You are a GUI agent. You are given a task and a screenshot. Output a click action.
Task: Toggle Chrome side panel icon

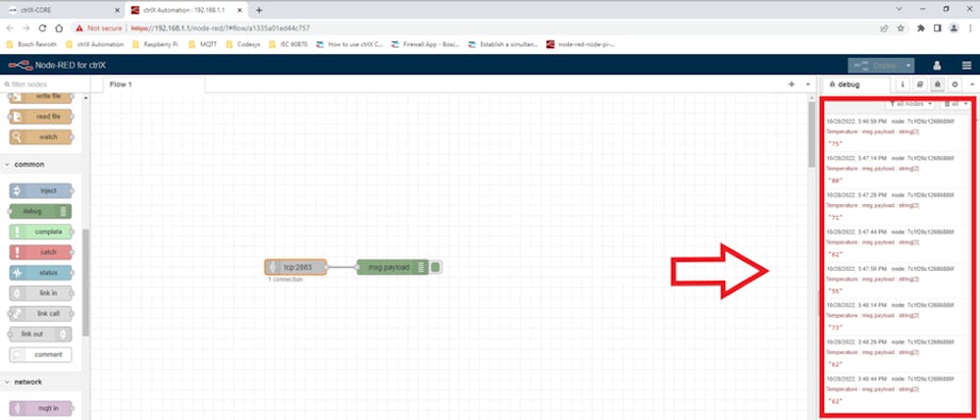[x=938, y=28]
